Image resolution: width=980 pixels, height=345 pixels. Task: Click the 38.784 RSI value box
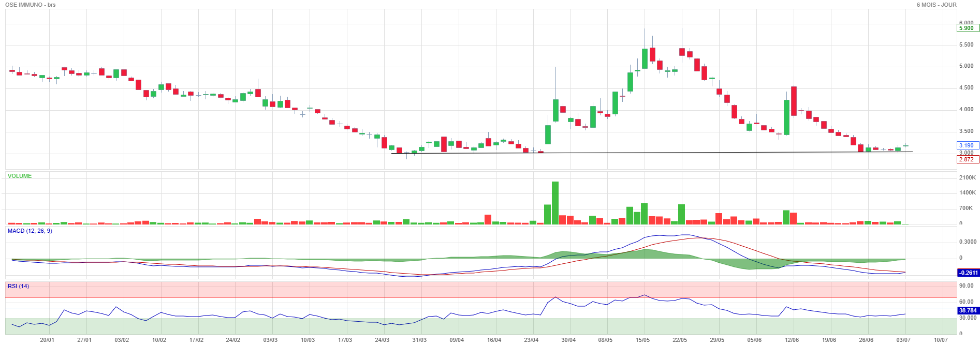click(968, 311)
